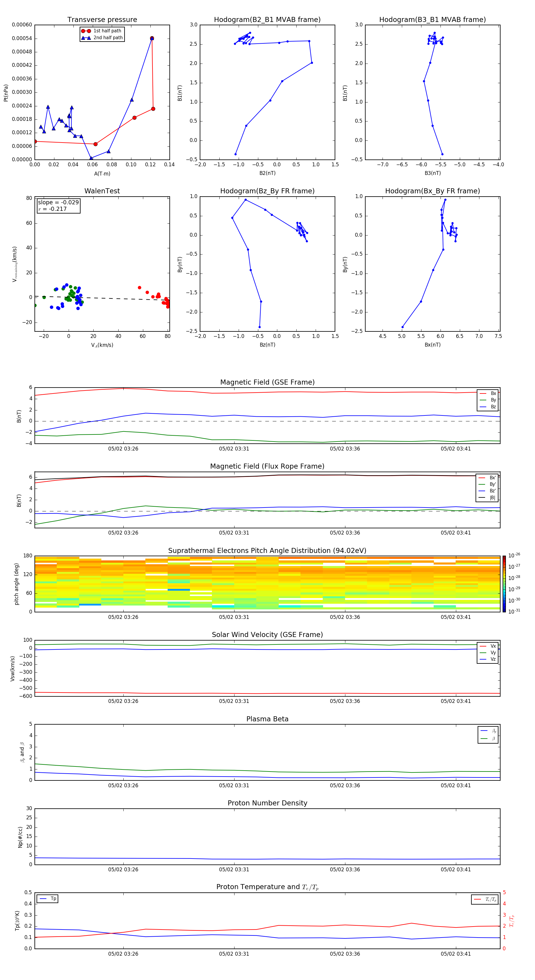The image size is (535, 980).
Task: Click the 'Hodogram(Bz_By FR frame)' title
Action: point(267,191)
